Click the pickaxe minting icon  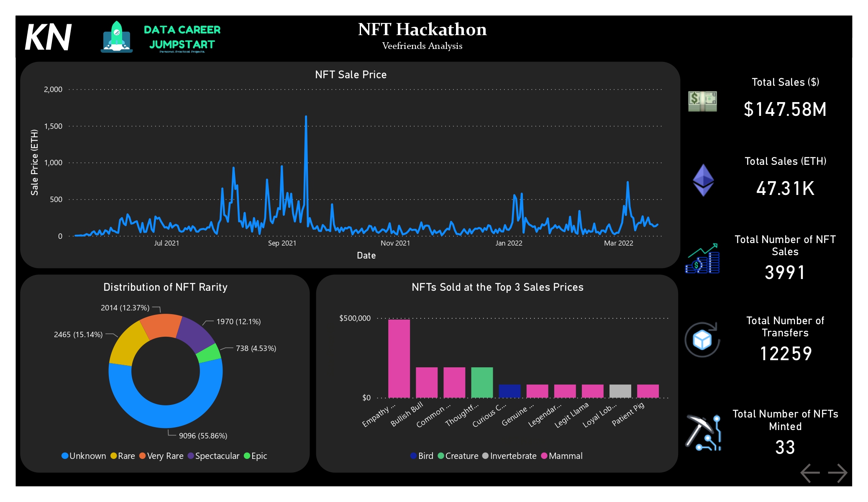pos(703,433)
